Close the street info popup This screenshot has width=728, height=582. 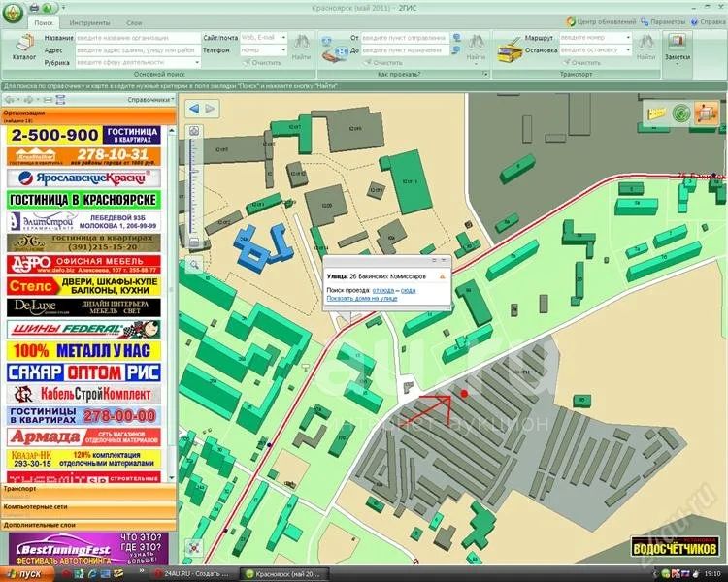coord(444,260)
